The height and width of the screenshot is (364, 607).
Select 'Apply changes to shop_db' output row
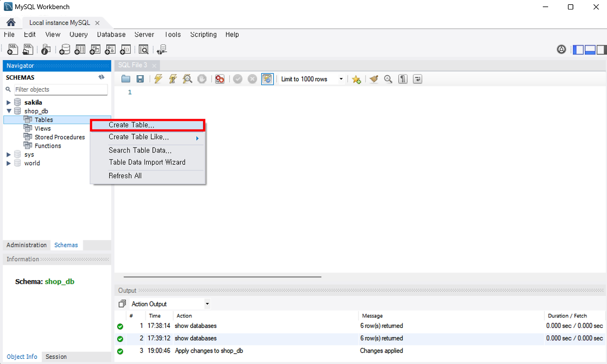(360, 351)
